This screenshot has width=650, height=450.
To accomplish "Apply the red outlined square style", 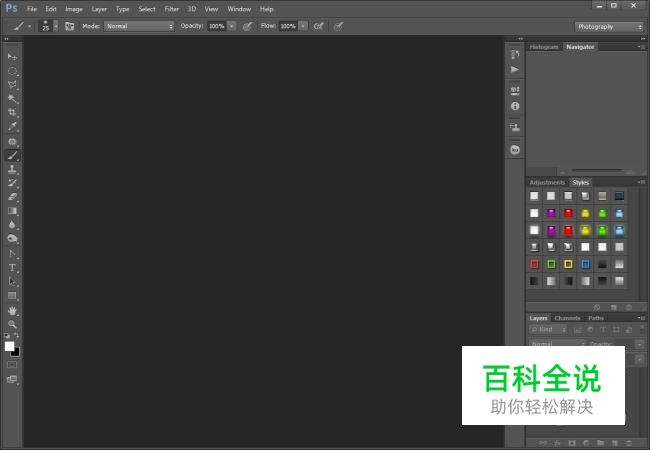I will coord(534,264).
